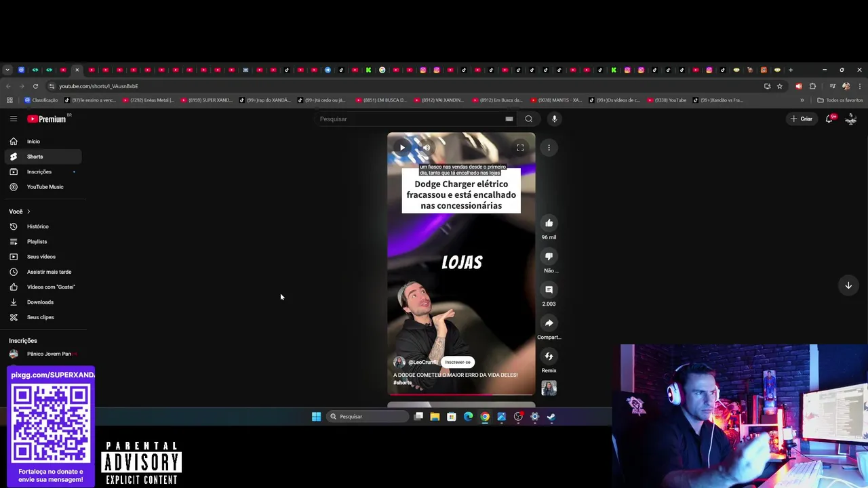Toggle the Short's volume speaker icon
The height and width of the screenshot is (488, 868).
coord(427,147)
